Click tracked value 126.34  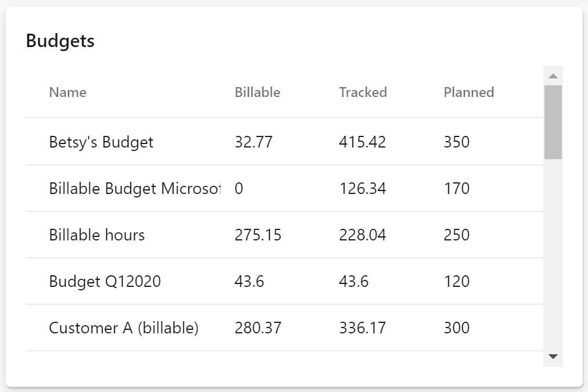[x=362, y=188]
